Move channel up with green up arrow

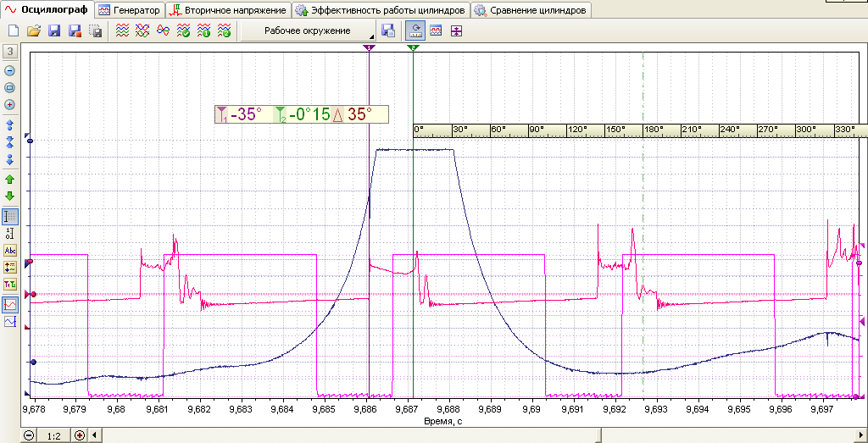tap(10, 180)
